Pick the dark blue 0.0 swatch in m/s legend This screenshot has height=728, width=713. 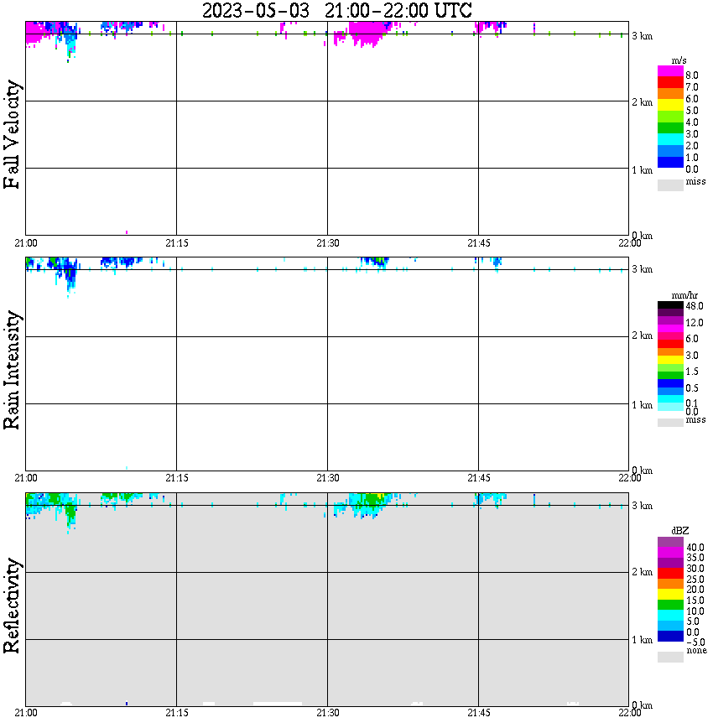[x=670, y=162]
